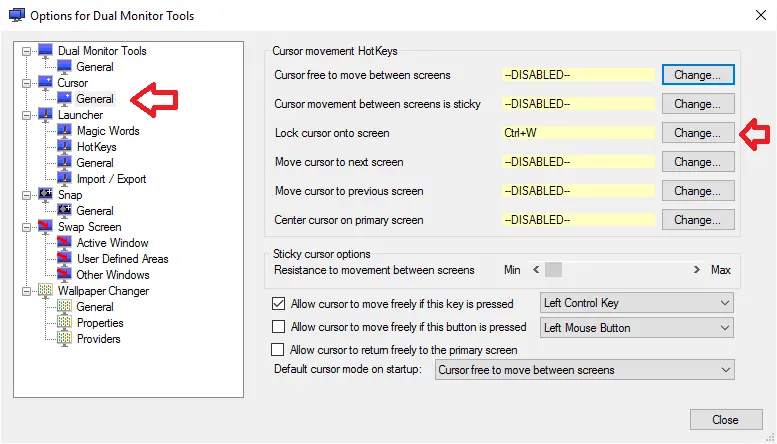This screenshot has width=777, height=444.
Task: Select Magic Words in the tree
Action: click(x=108, y=131)
